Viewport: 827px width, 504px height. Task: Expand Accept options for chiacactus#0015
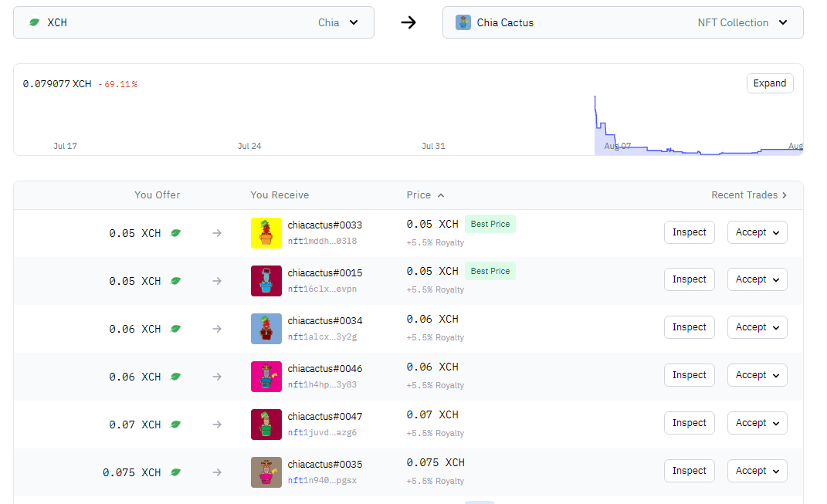click(x=758, y=279)
